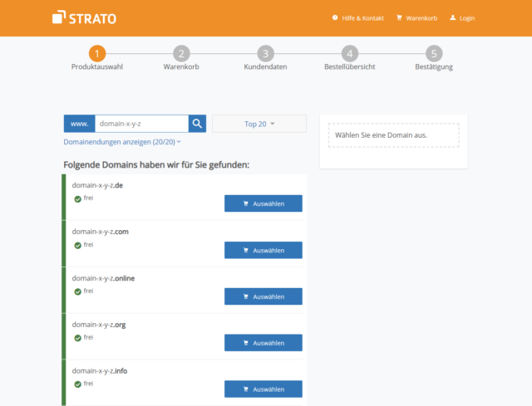Open Hilfe & Kontakt in header
This screenshot has height=406, width=532.
(x=358, y=17)
